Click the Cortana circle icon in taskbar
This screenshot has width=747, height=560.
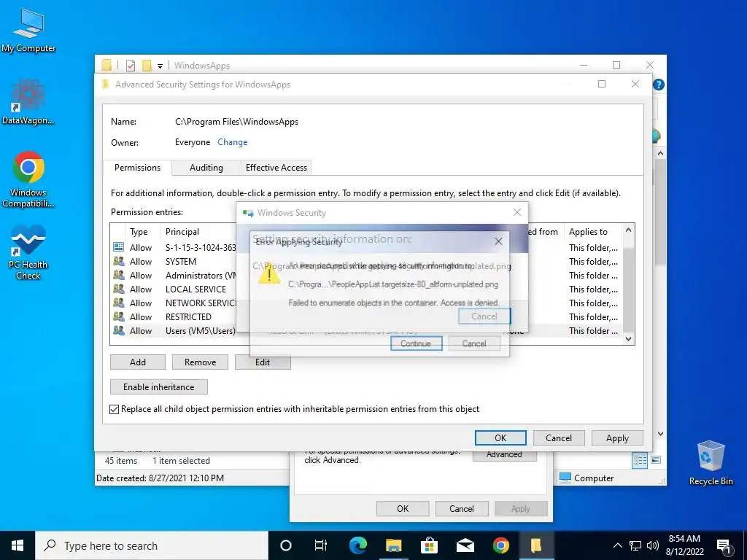[286, 545]
